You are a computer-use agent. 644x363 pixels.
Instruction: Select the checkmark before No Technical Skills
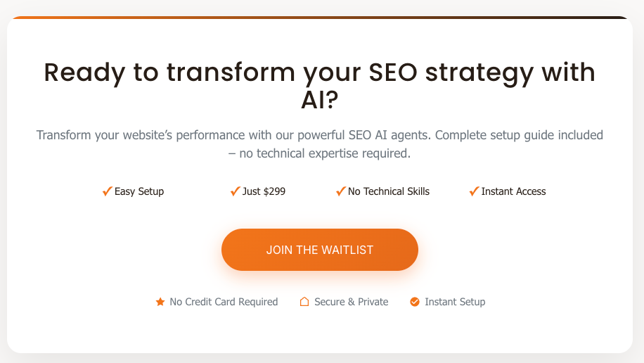click(341, 191)
